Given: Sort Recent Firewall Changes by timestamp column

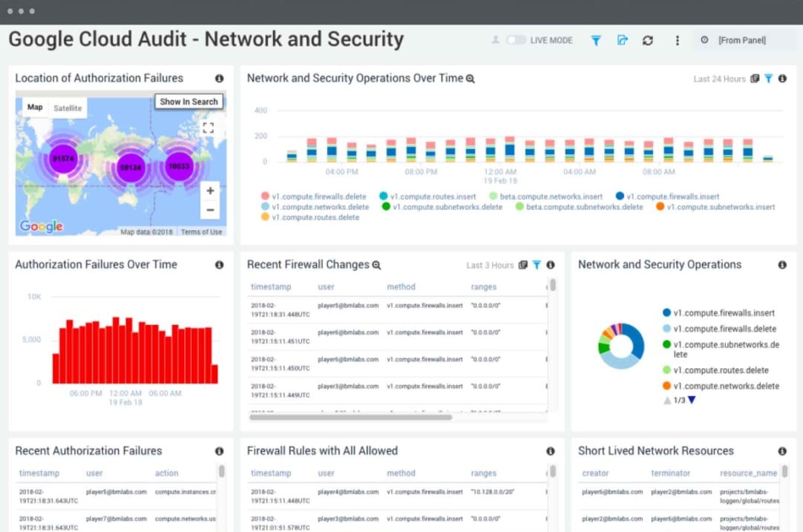Looking at the screenshot, I should click(x=271, y=286).
